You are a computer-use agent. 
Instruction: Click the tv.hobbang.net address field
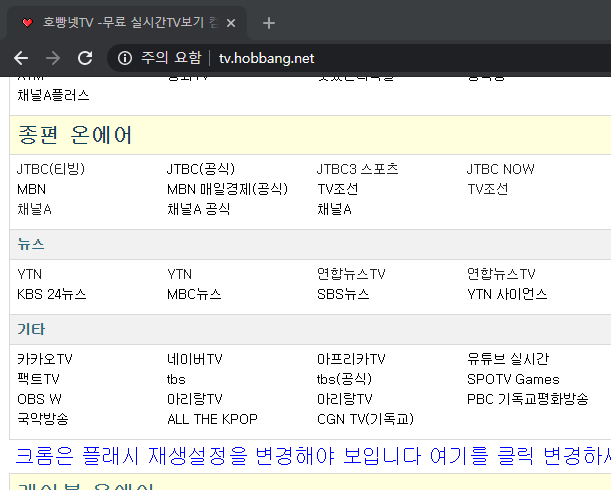click(x=267, y=58)
